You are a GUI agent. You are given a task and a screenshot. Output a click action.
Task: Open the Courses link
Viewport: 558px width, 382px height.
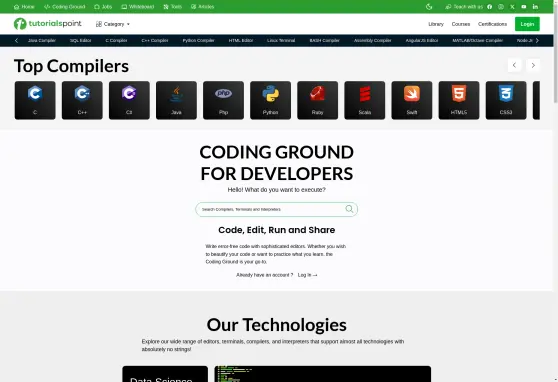pyautogui.click(x=461, y=24)
